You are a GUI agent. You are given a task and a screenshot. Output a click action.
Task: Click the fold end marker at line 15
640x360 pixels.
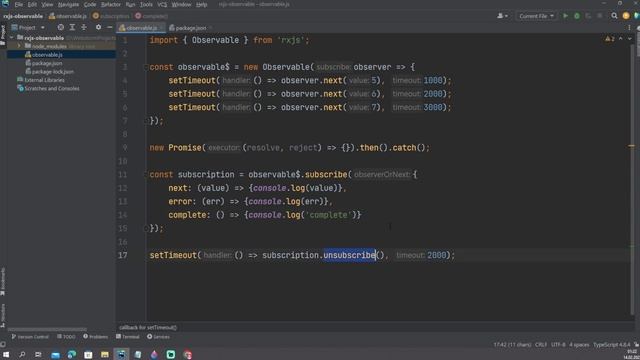[x=146, y=229]
